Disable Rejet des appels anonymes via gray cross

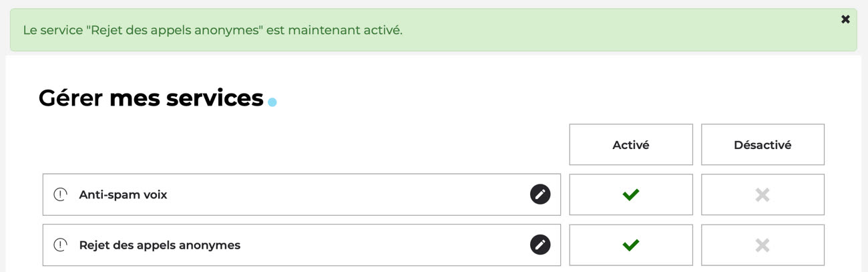[762, 245]
